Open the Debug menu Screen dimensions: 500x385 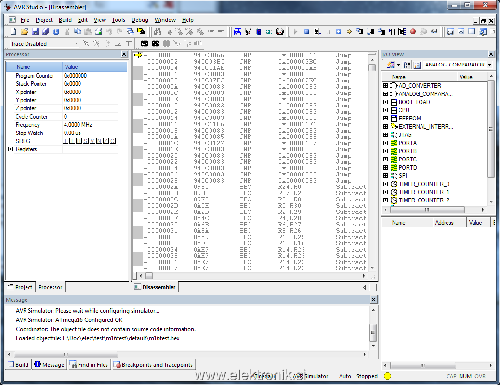click(140, 20)
